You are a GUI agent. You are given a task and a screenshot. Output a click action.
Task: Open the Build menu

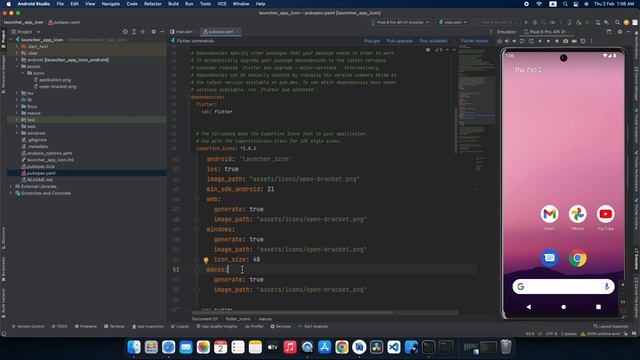(x=173, y=4)
